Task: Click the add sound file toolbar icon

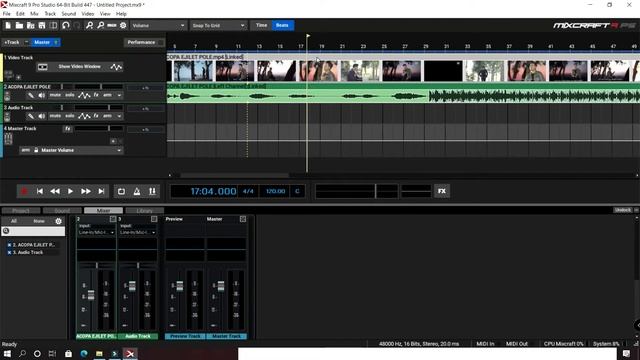Action: tap(31, 25)
